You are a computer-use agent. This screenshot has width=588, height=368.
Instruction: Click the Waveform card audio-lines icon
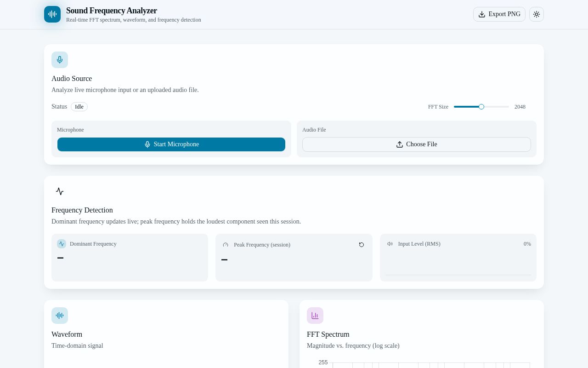tap(60, 316)
